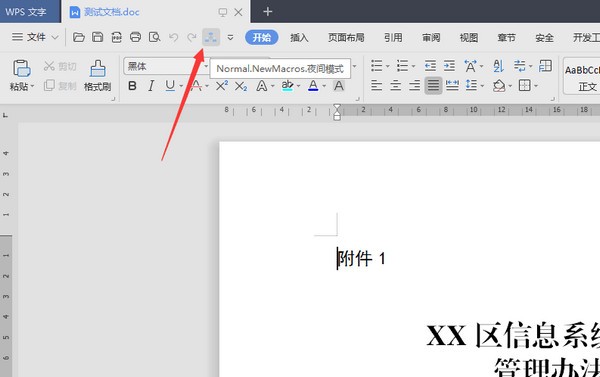Open the 引用 tab

pyautogui.click(x=393, y=38)
